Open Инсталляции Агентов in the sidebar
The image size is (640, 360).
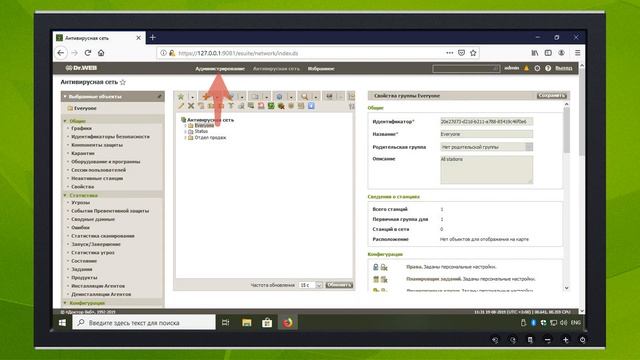tap(98, 286)
